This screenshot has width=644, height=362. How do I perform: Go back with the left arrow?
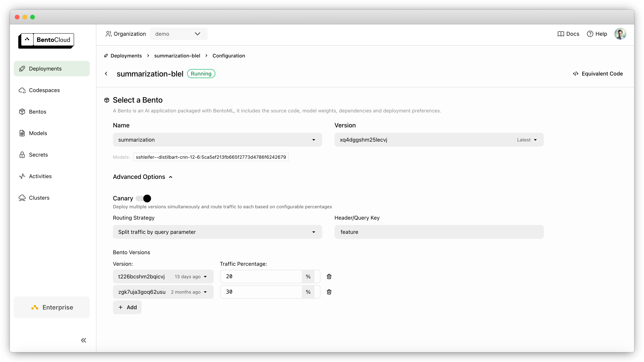click(106, 74)
